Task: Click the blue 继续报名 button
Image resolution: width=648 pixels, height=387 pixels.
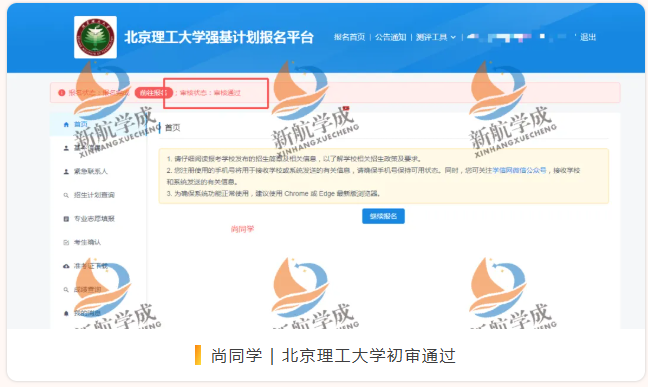Action: click(x=383, y=216)
